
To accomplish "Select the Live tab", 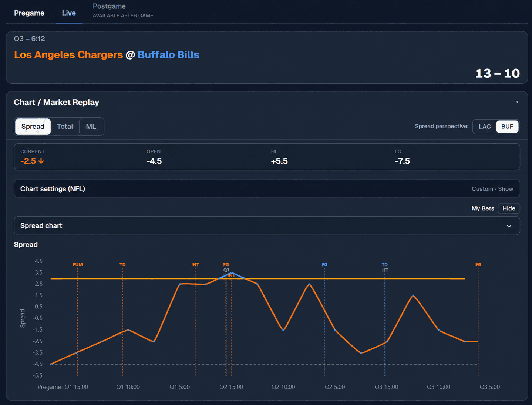I will point(69,13).
